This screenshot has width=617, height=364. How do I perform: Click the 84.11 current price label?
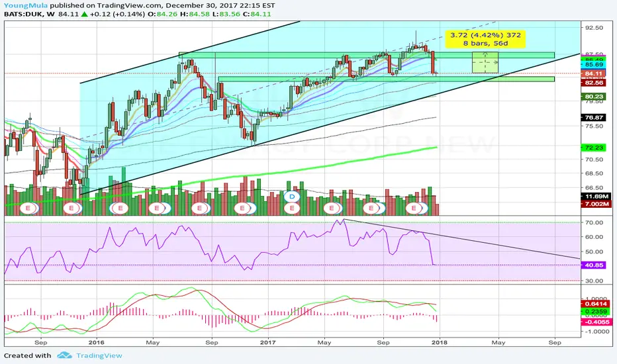click(594, 73)
